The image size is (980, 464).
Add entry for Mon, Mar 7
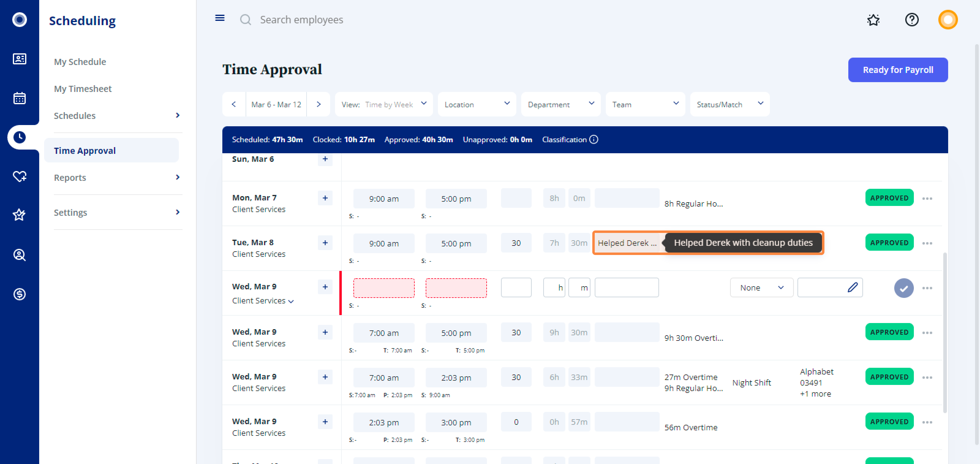(x=325, y=198)
